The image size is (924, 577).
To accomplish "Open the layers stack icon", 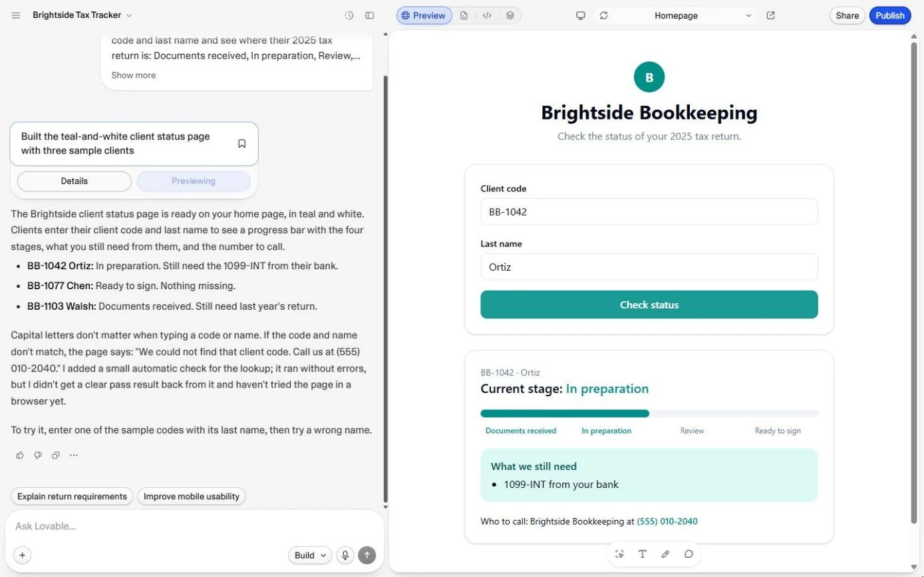I will tap(510, 15).
